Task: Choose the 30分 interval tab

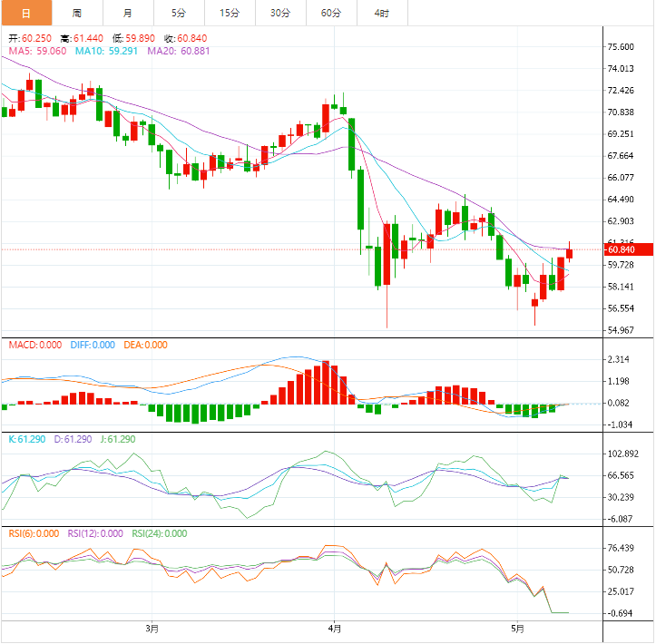Action: pyautogui.click(x=280, y=13)
